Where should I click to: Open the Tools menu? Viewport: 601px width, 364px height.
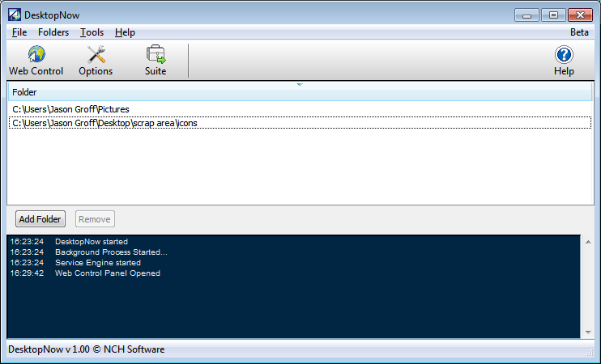92,32
